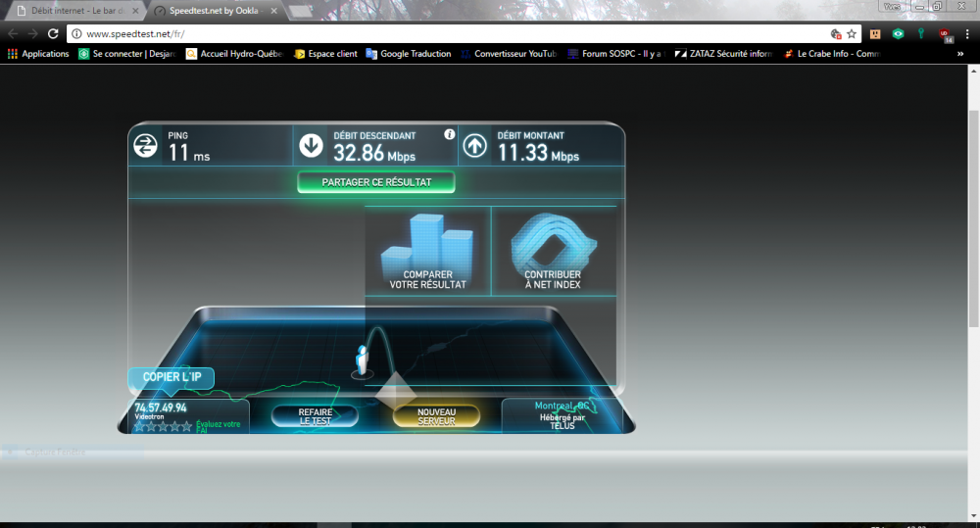Image resolution: width=980 pixels, height=528 pixels.
Task: Open Accueil Hydro-Québec bookmark
Action: pos(235,54)
